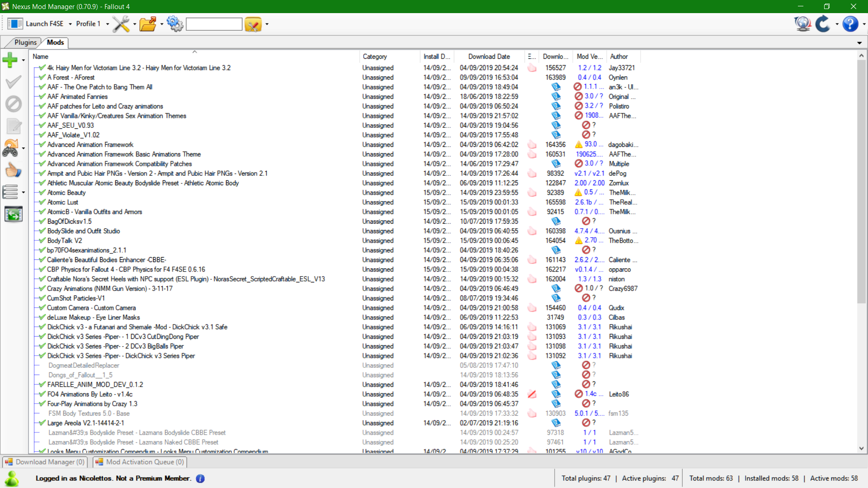This screenshot has height=488, width=868.
Task: Click the Profile 1 button
Action: [x=88, y=24]
